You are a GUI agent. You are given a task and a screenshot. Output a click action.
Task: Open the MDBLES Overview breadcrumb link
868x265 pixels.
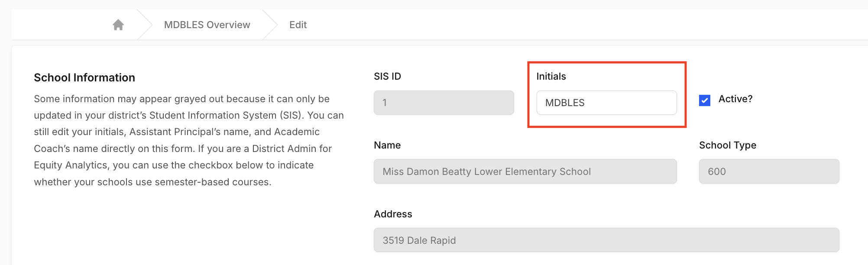click(x=207, y=25)
